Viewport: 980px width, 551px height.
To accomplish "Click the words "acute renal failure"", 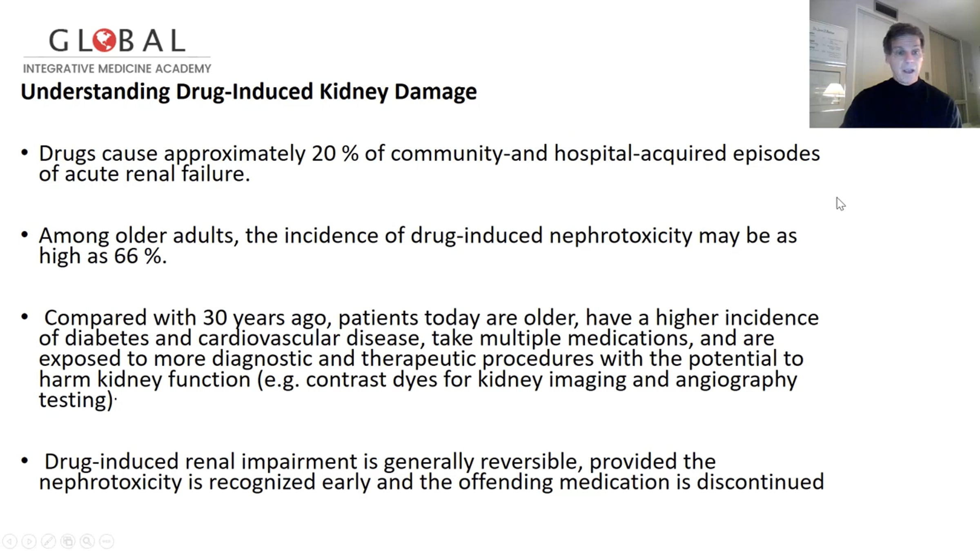I will coord(156,174).
